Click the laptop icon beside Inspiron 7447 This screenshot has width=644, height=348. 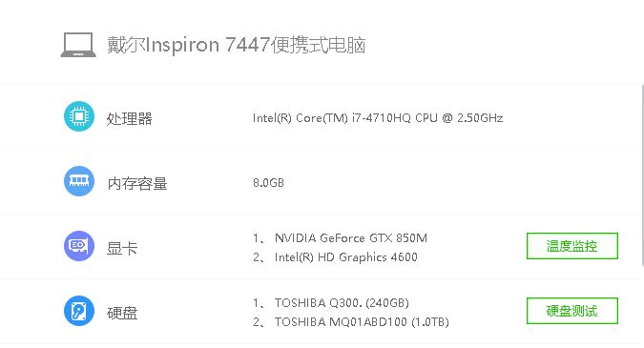pos(78,45)
